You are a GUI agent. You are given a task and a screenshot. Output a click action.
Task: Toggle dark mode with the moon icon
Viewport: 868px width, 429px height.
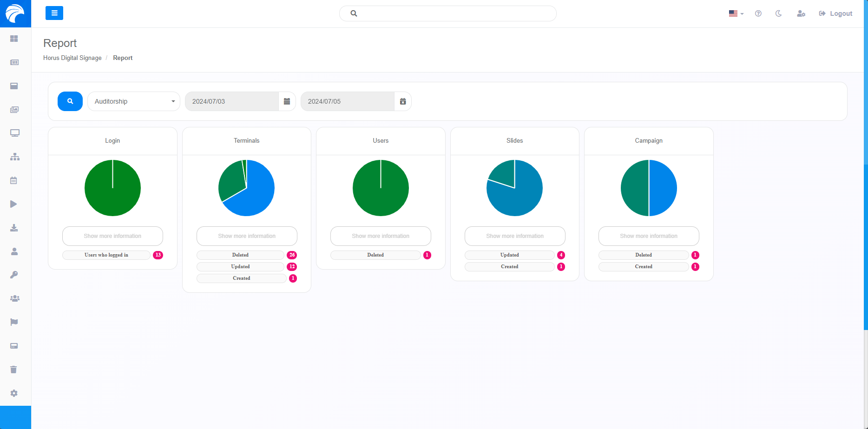(779, 13)
